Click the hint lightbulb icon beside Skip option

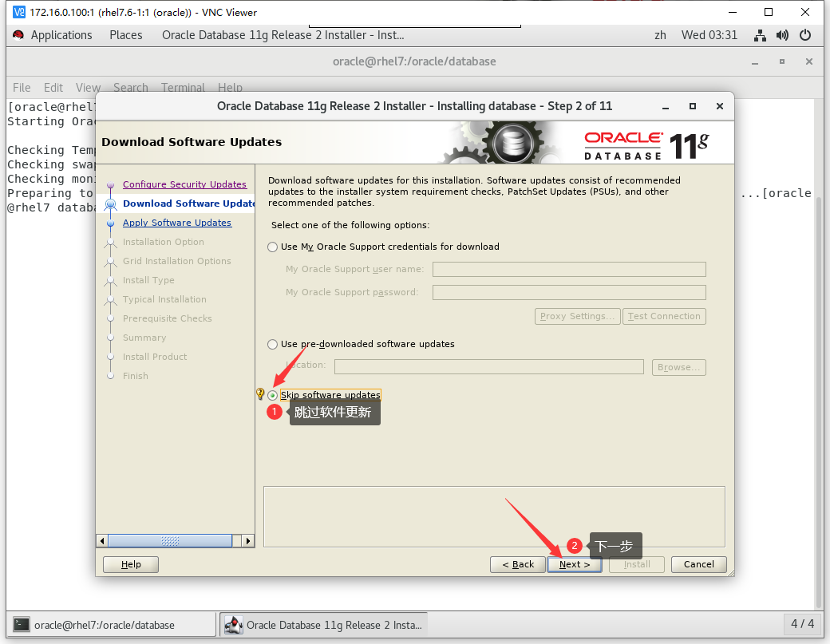point(260,393)
